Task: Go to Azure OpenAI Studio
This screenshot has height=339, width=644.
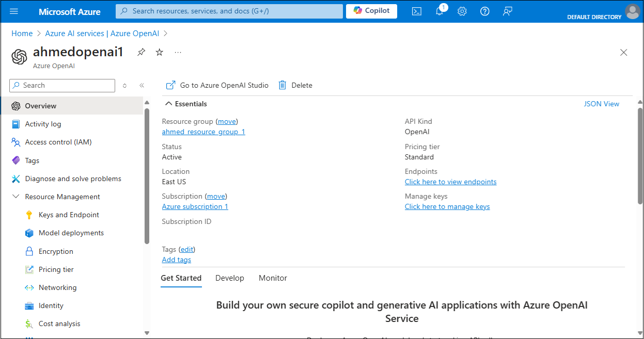Action: coord(217,85)
